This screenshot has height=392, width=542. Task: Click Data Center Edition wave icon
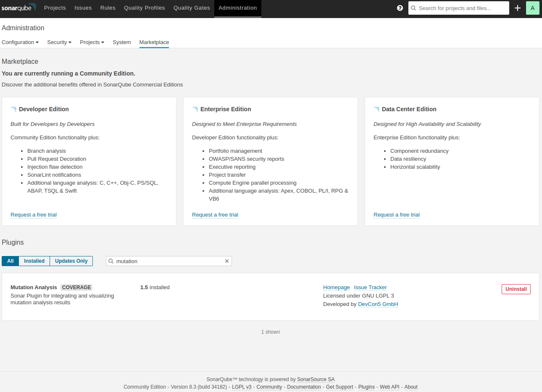(x=376, y=109)
